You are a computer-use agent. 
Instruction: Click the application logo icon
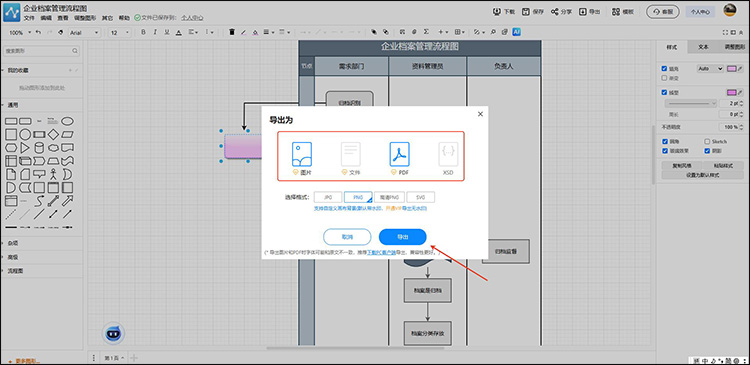pos(12,12)
